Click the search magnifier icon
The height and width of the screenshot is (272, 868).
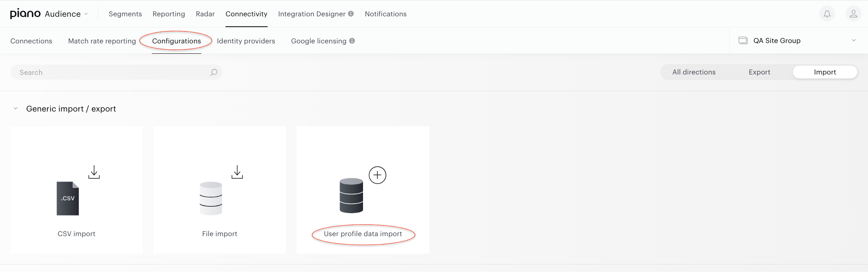click(214, 72)
